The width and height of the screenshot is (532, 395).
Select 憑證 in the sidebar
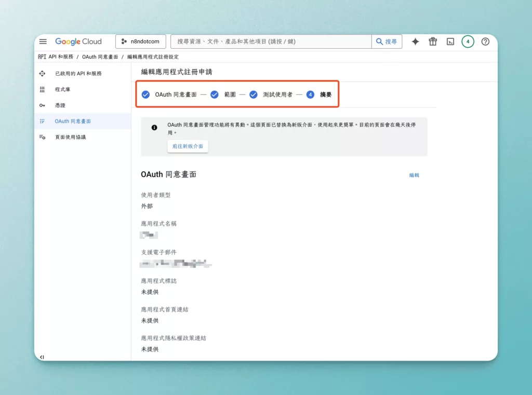click(60, 105)
